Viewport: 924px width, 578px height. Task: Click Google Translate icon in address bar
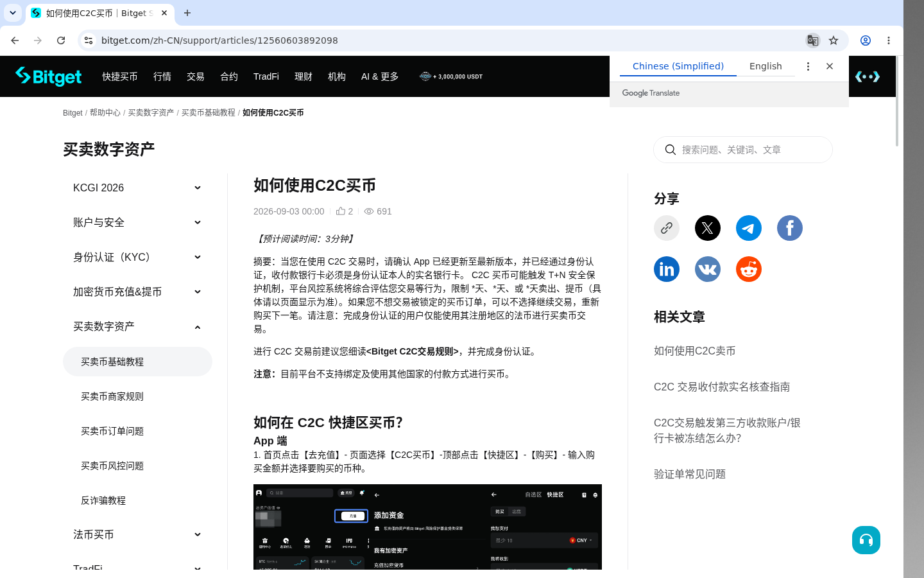click(813, 40)
